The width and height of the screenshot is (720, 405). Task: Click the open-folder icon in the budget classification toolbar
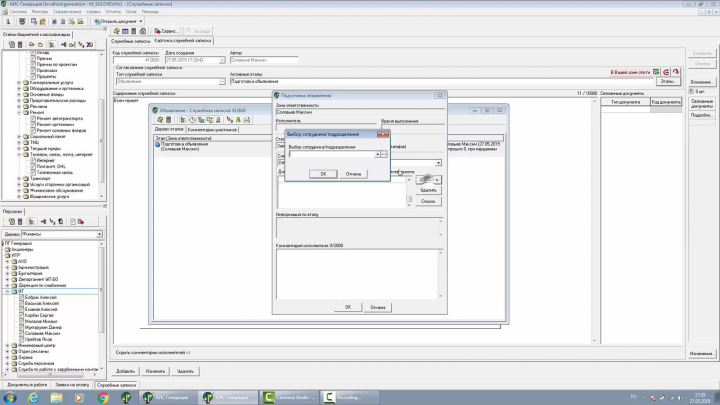(32, 45)
